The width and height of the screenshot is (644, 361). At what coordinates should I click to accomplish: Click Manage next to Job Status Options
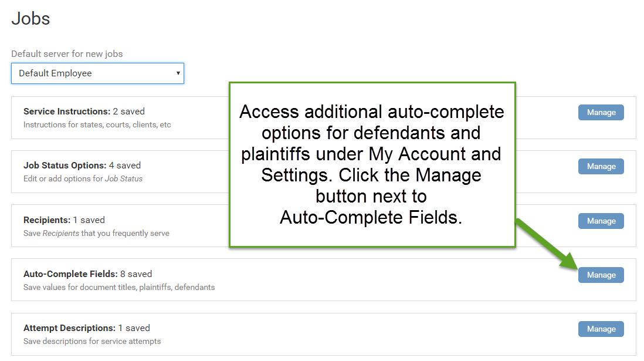click(x=601, y=166)
